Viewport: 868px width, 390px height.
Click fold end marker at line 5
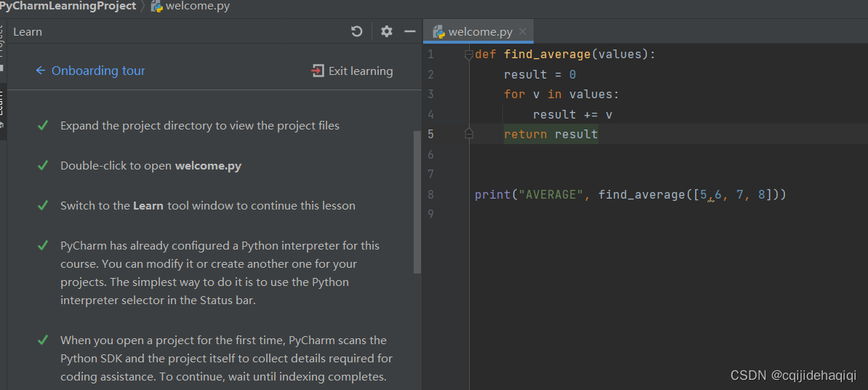pyautogui.click(x=469, y=134)
